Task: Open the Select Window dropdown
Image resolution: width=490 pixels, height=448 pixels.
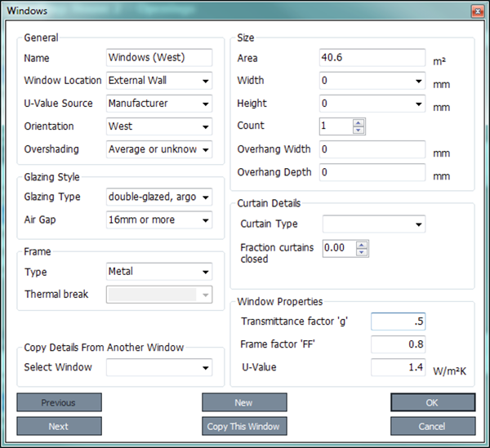Action: [159, 367]
